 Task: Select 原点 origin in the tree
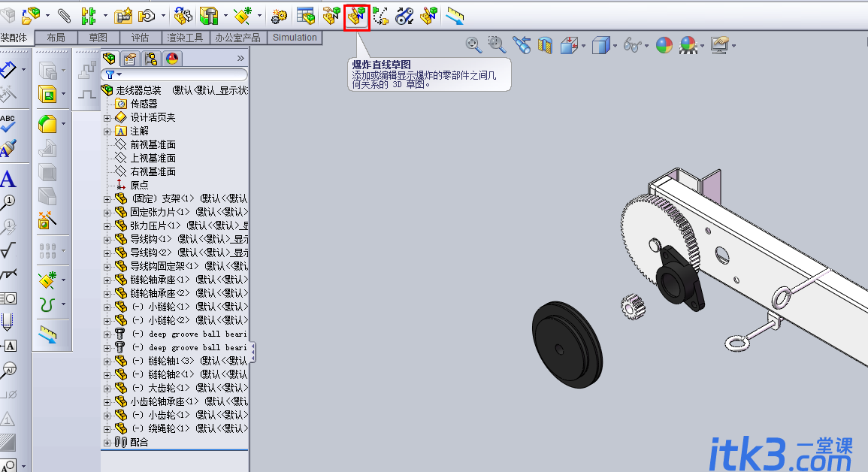pos(139,186)
